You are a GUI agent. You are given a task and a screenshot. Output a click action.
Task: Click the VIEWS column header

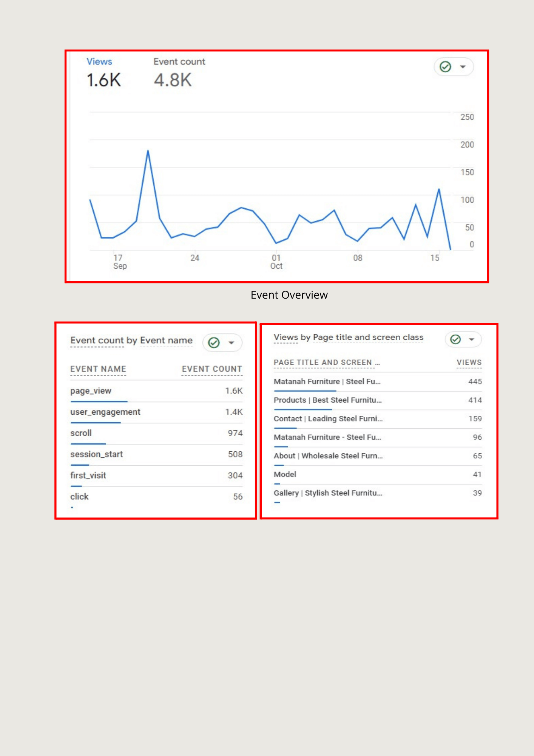coord(469,363)
